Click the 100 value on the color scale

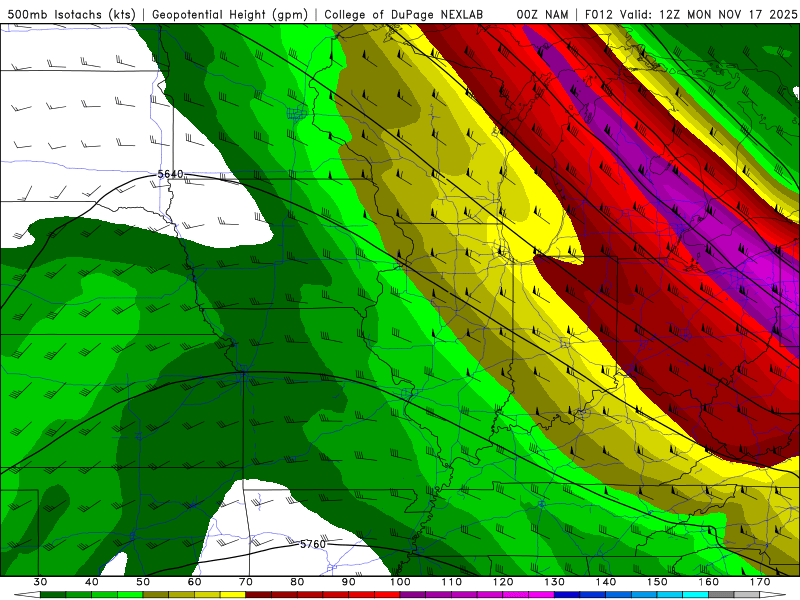400,582
